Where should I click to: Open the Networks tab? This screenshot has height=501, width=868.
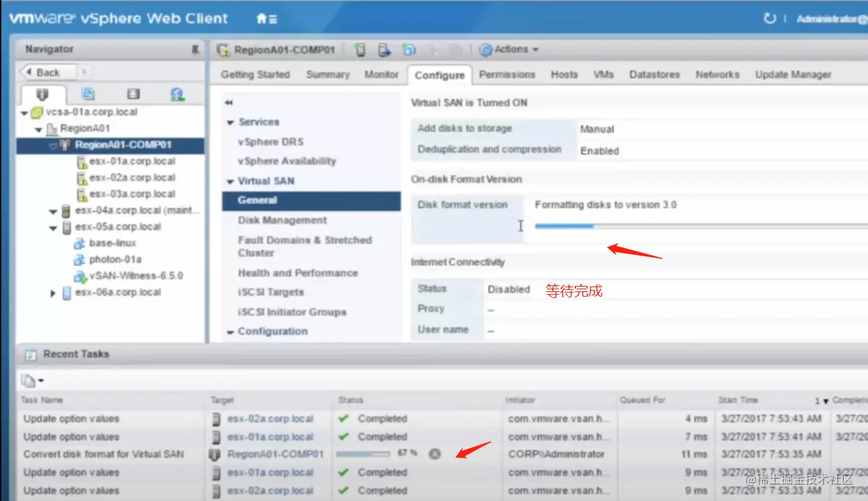717,75
